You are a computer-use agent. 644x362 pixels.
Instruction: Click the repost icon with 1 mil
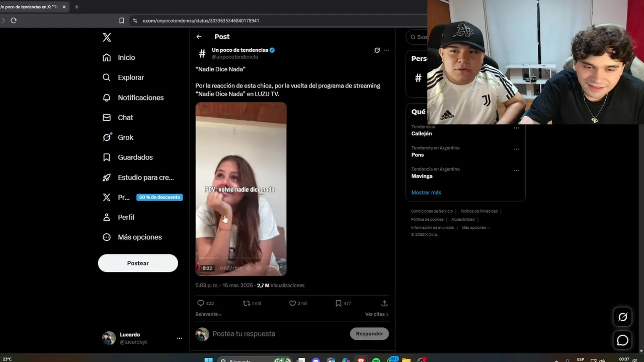pos(247,303)
